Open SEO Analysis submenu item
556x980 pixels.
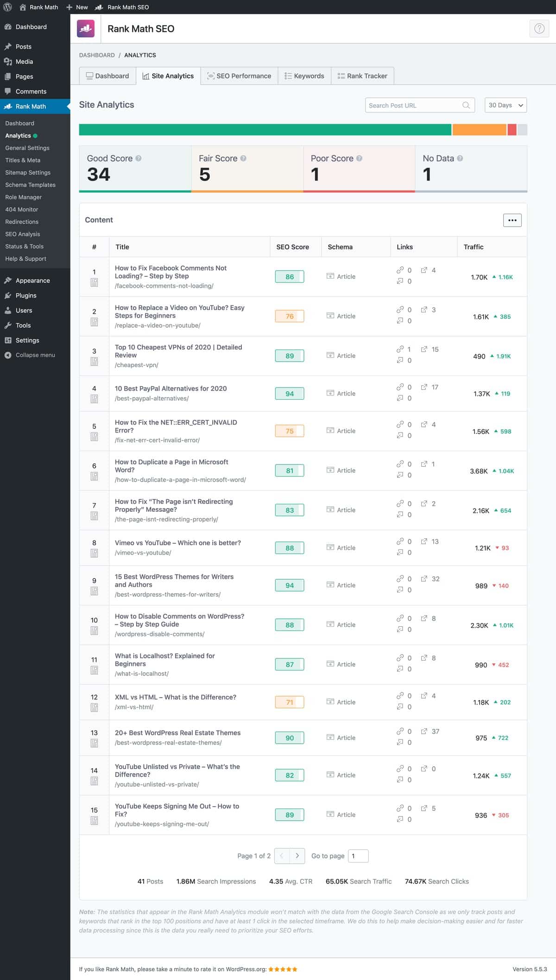click(23, 234)
